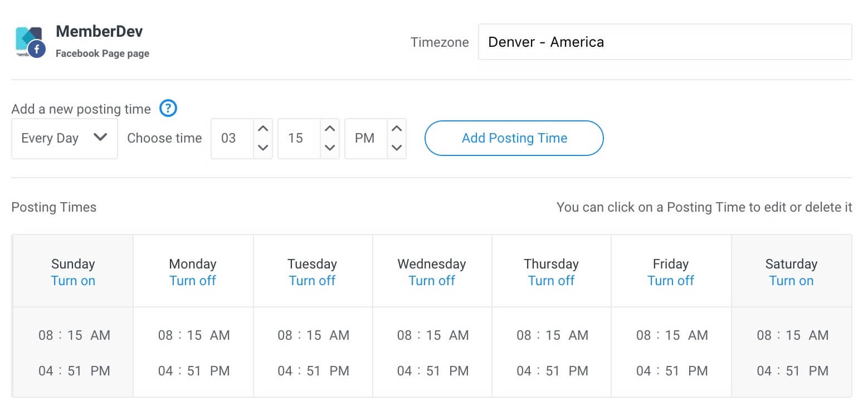Edit Friday's 04:51 PM posting time
Image resolution: width=868 pixels, height=420 pixels.
point(672,371)
